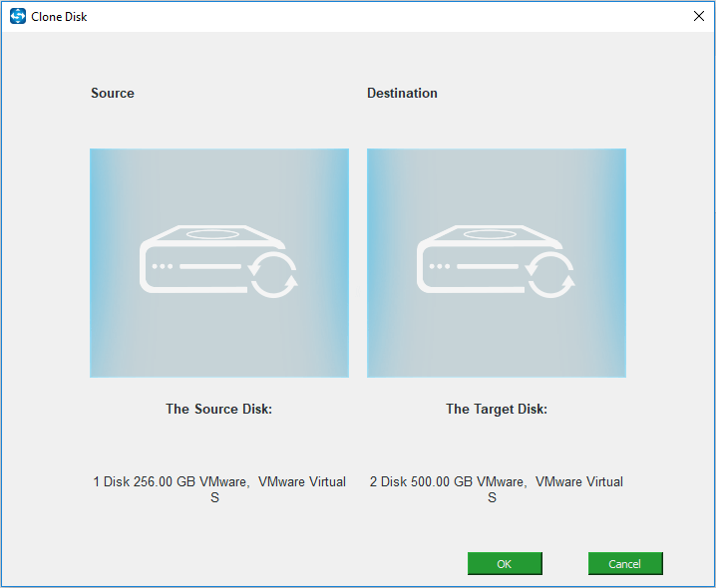This screenshot has width=716, height=588.
Task: Confirm the clone with OK button
Action: coord(505,564)
